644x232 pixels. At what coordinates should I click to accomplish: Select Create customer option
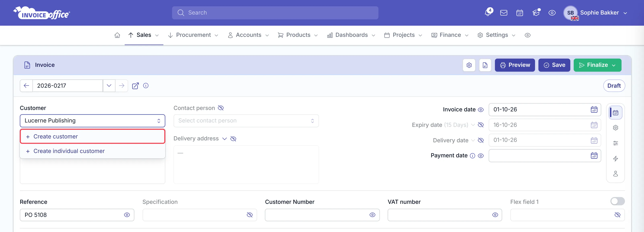click(92, 137)
